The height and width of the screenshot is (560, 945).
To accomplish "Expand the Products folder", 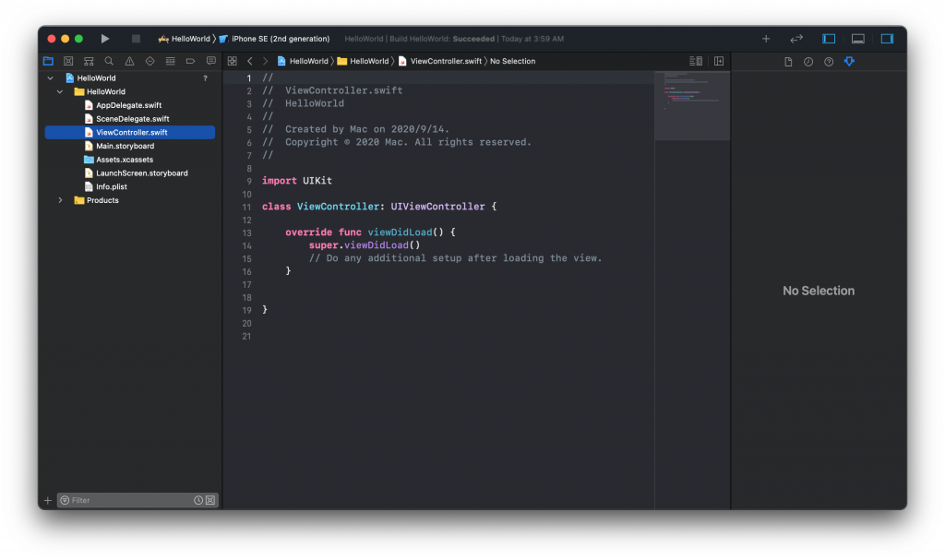I will pos(60,200).
